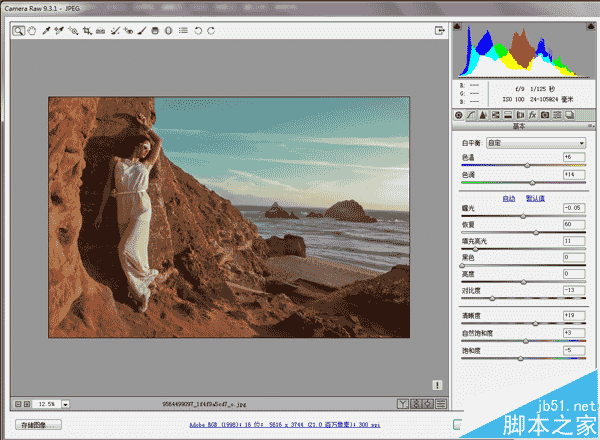Select the Hand tool
The width and height of the screenshot is (600, 440).
click(x=32, y=31)
